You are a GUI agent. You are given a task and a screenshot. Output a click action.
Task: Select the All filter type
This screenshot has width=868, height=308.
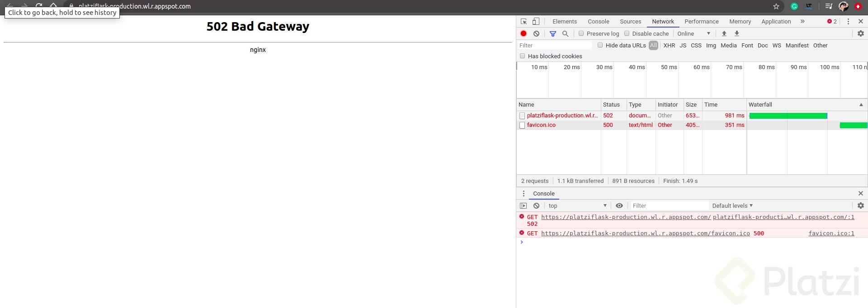pos(653,45)
